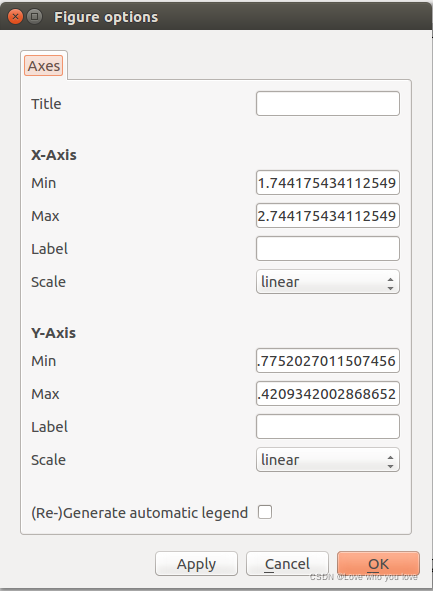Focus the X-Axis Max value field
Screen dimensions: 433x591
click(x=328, y=216)
